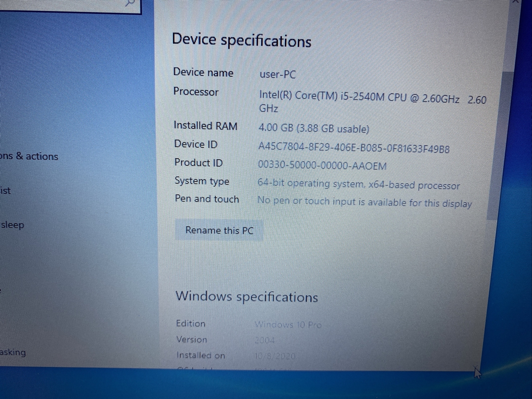This screenshot has height=399, width=532.
Task: Click the Device name label
Action: pos(203,72)
